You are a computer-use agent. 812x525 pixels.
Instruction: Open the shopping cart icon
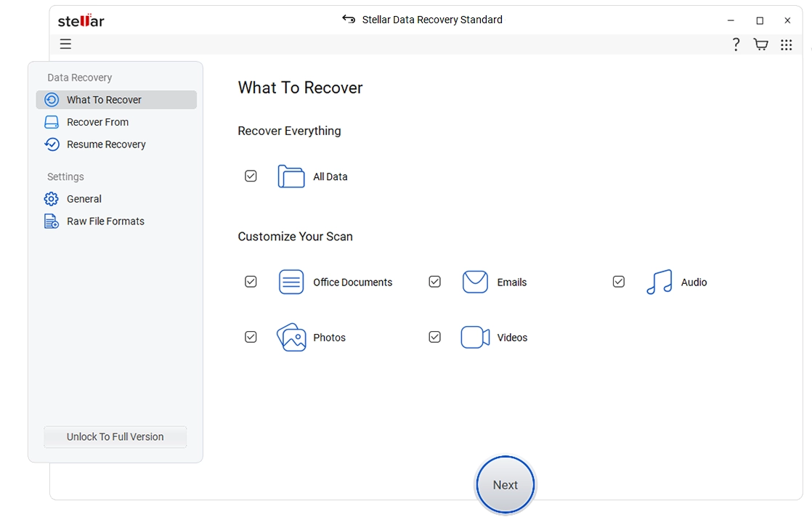(x=760, y=44)
